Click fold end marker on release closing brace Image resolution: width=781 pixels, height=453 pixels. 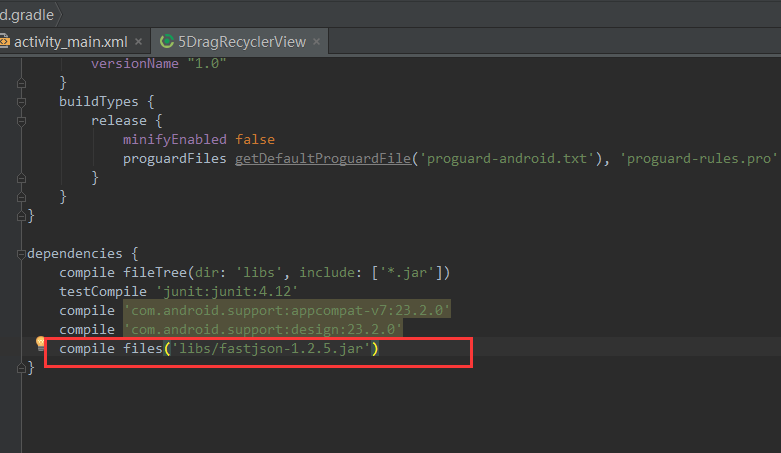tap(21, 178)
